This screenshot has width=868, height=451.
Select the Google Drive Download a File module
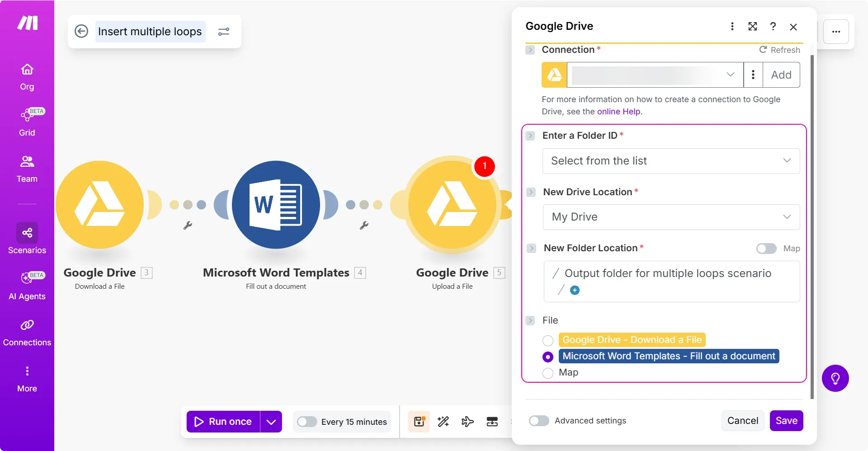point(99,205)
